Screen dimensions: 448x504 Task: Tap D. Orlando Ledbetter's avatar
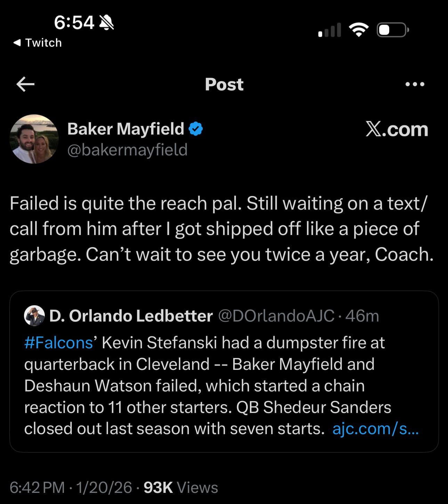[x=34, y=316]
